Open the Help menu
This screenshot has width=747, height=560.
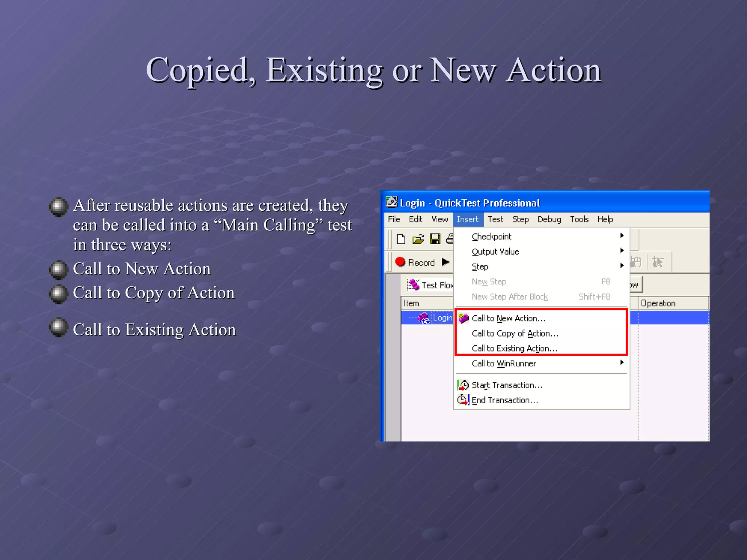click(605, 219)
